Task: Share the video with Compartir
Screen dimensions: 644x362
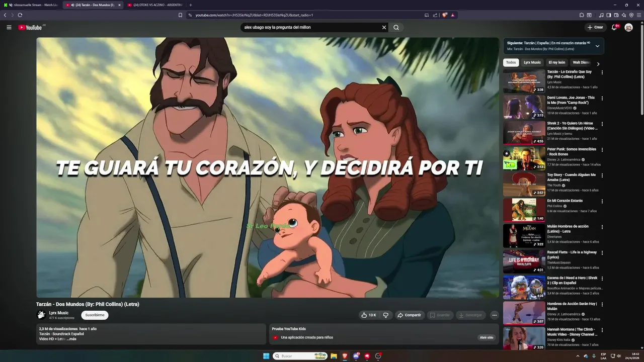Action: click(409, 315)
